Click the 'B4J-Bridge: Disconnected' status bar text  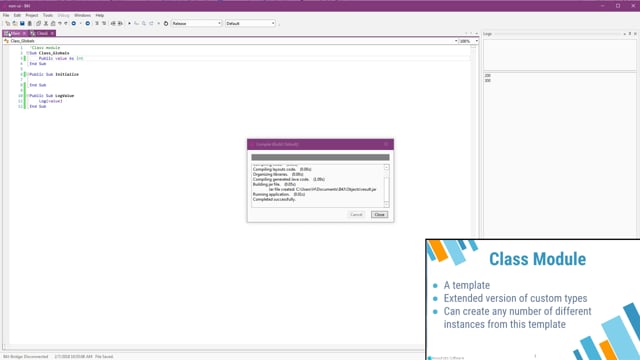(x=25, y=356)
